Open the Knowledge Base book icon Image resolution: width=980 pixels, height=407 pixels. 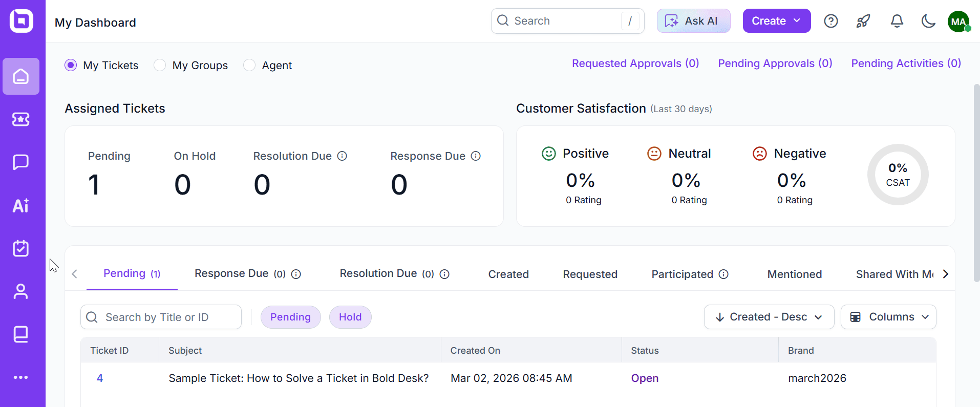point(20,334)
